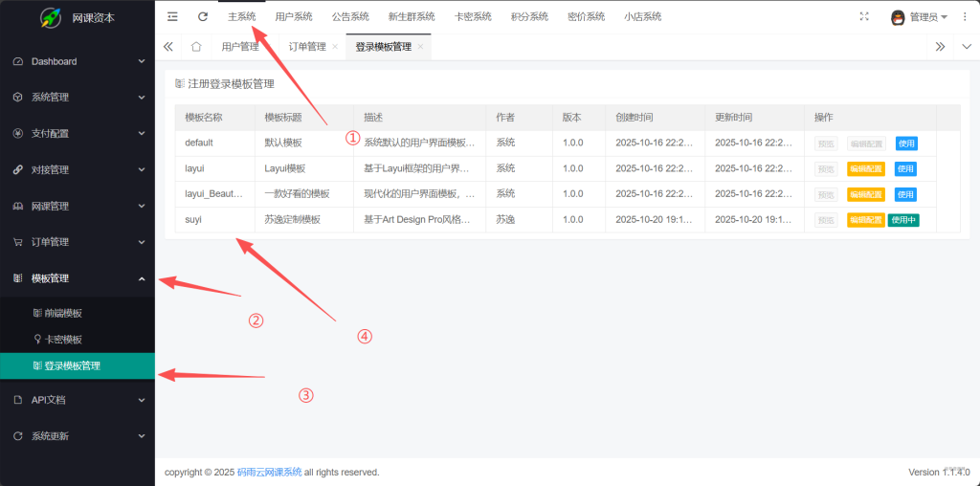Switch to 用户系统 top menu

pos(293,17)
